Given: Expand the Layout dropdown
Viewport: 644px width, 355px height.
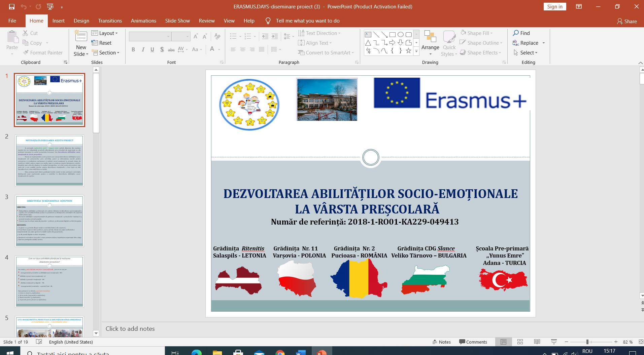Looking at the screenshot, I should (x=105, y=33).
